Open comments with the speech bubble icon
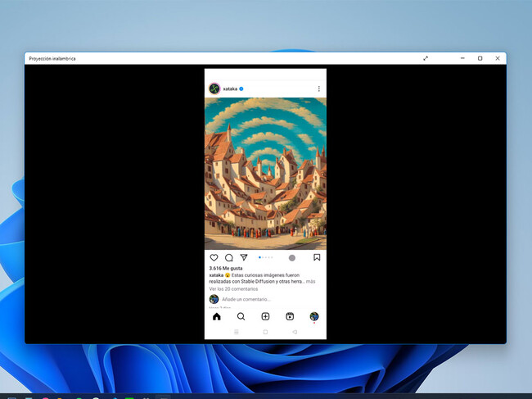Screen dimensions: 532x399 click(x=229, y=258)
